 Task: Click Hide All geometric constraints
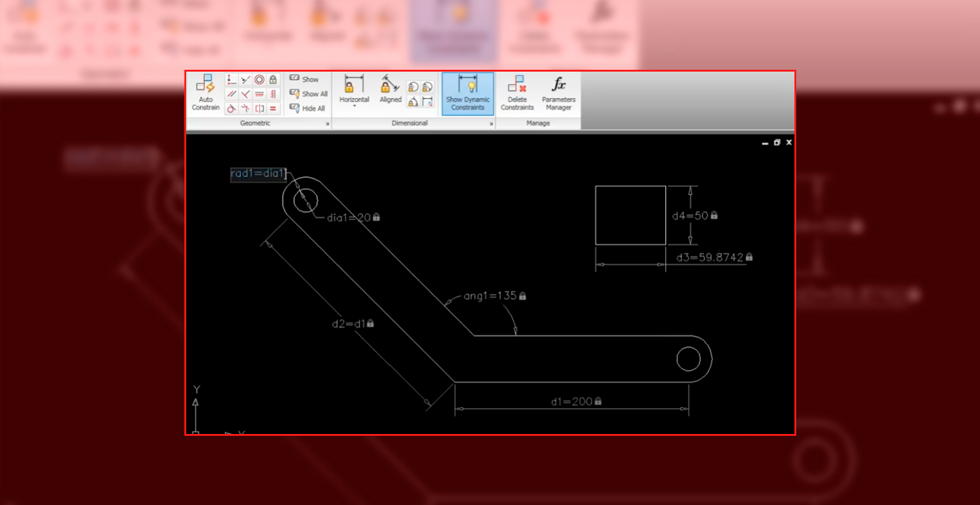click(x=307, y=108)
